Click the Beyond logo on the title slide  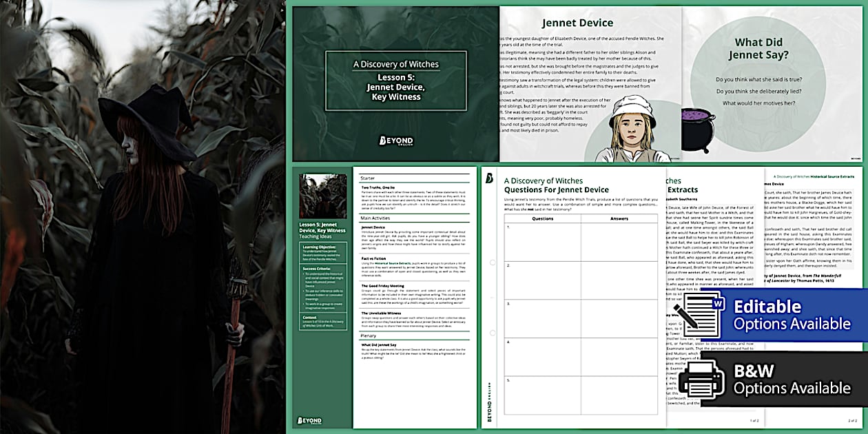click(x=395, y=141)
